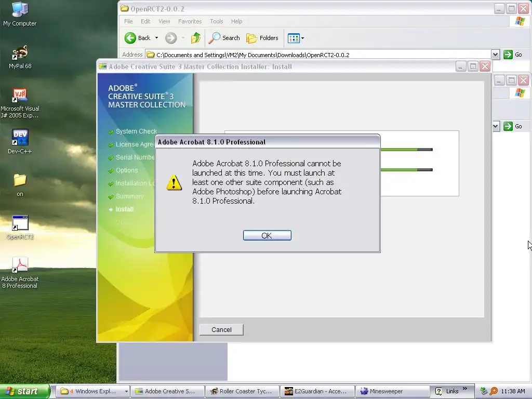Screen dimensions: 532x399
Task: Open My Computer desktop icon
Action: coord(20,14)
